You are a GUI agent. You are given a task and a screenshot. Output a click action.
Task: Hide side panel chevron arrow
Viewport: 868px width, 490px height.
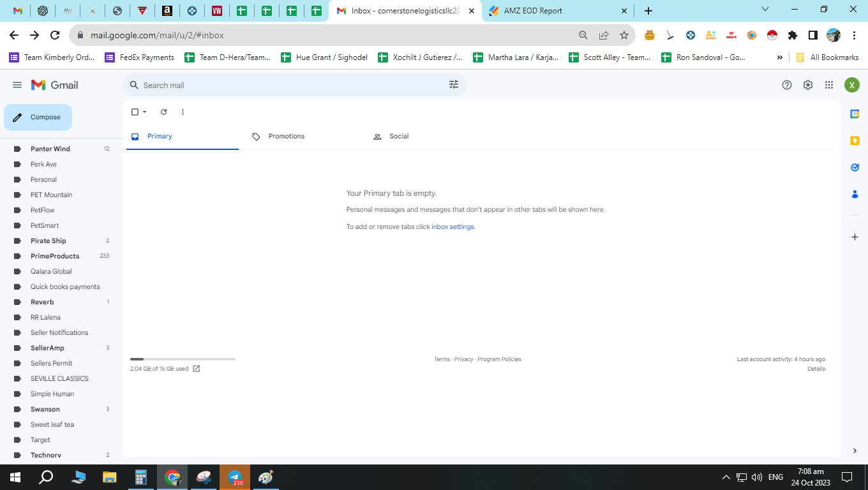pos(855,451)
